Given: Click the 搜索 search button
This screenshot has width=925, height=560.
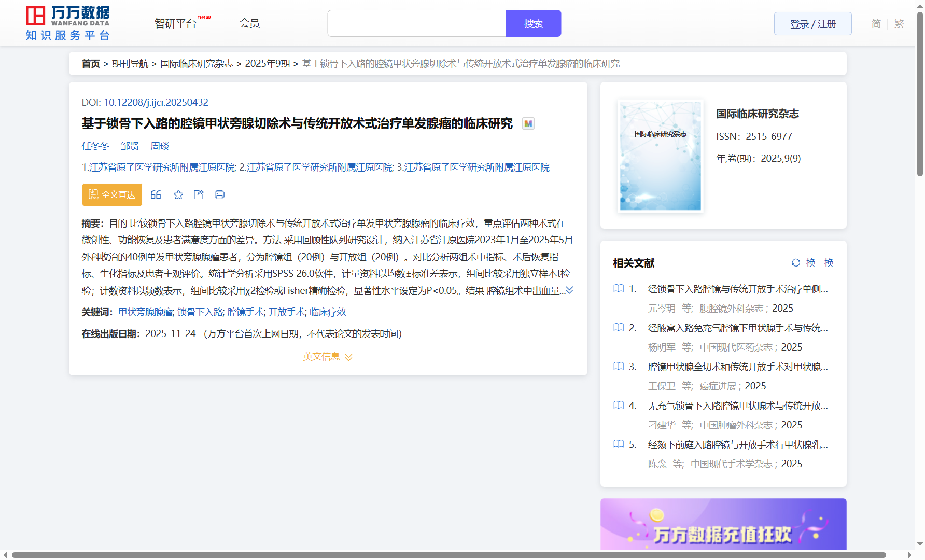Looking at the screenshot, I should [x=533, y=24].
